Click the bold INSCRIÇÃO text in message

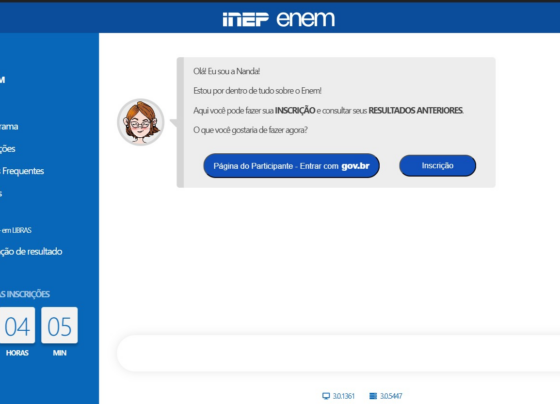tap(295, 110)
